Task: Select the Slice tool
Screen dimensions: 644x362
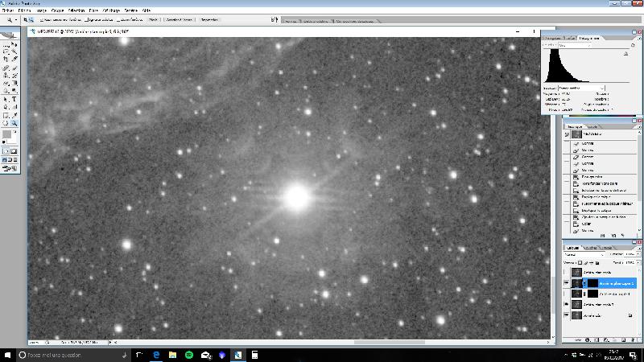Action: tap(14, 59)
